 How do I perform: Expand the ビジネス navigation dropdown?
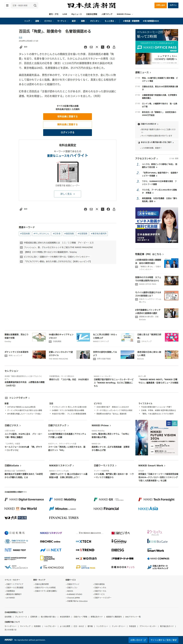tap(49, 21)
